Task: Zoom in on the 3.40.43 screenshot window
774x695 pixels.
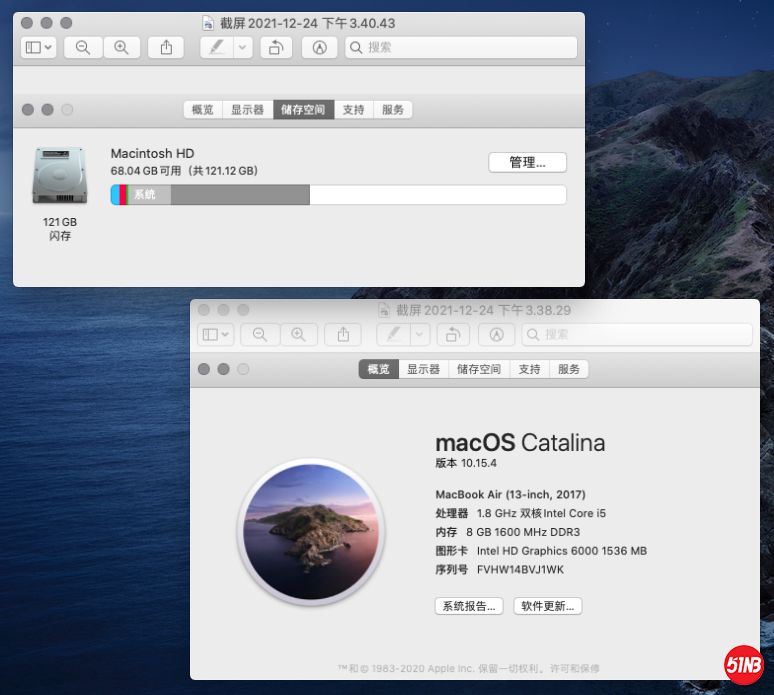Action: (121, 47)
